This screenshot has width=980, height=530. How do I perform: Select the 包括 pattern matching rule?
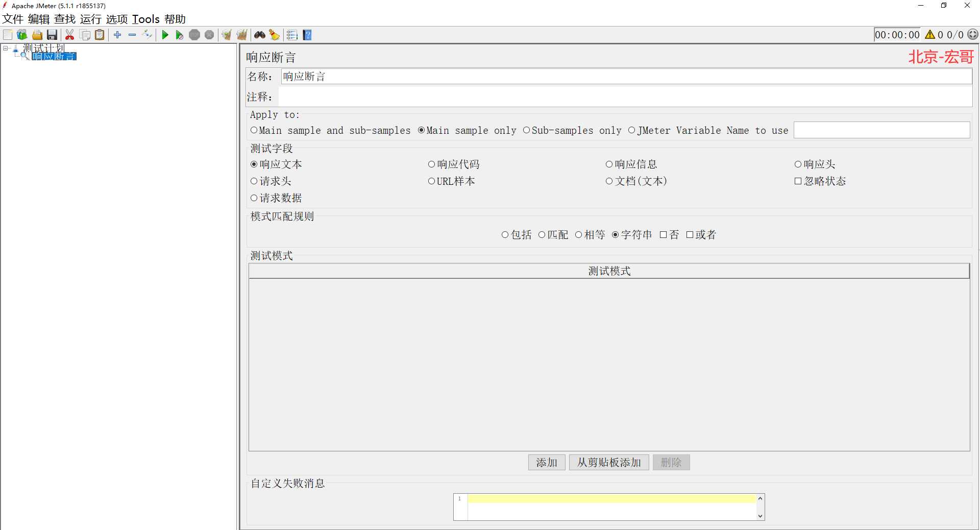[505, 235]
